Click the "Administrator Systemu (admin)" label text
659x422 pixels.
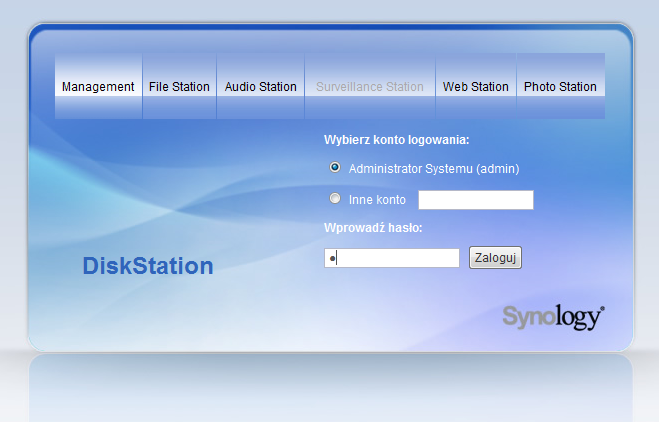point(434,169)
